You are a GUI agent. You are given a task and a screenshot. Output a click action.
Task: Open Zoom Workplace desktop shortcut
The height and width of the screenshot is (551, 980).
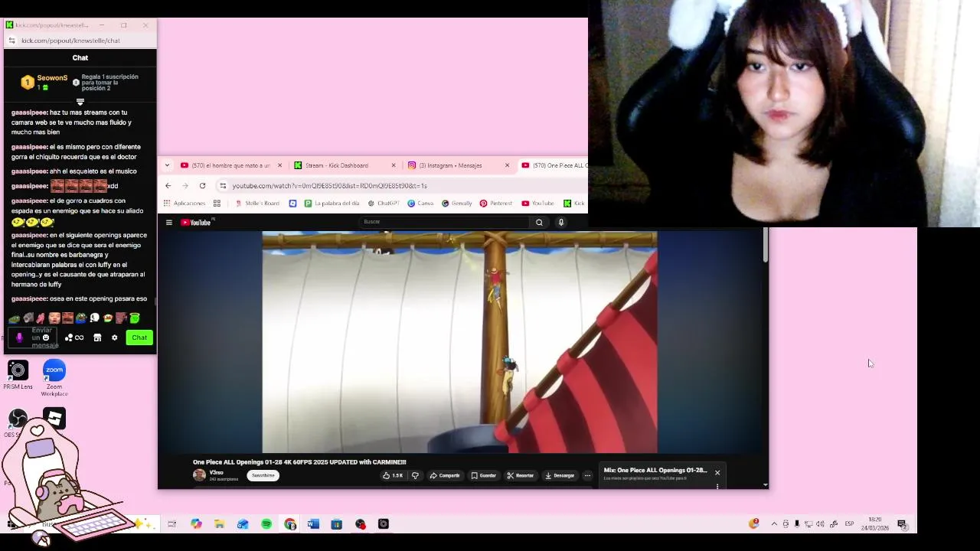click(54, 378)
